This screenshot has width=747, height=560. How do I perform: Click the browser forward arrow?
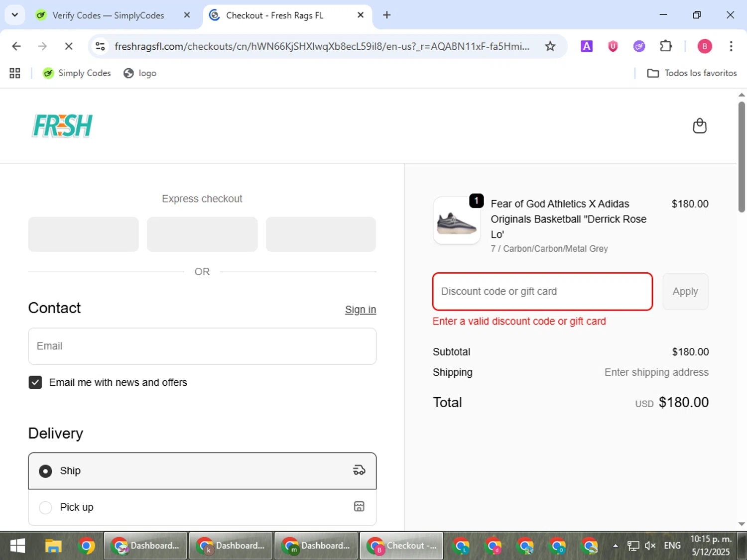42,46
